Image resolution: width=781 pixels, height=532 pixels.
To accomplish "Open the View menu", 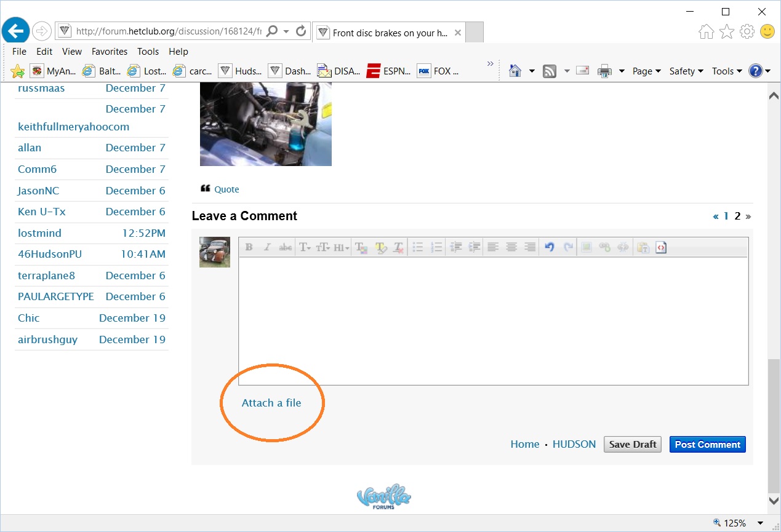I will pyautogui.click(x=72, y=52).
